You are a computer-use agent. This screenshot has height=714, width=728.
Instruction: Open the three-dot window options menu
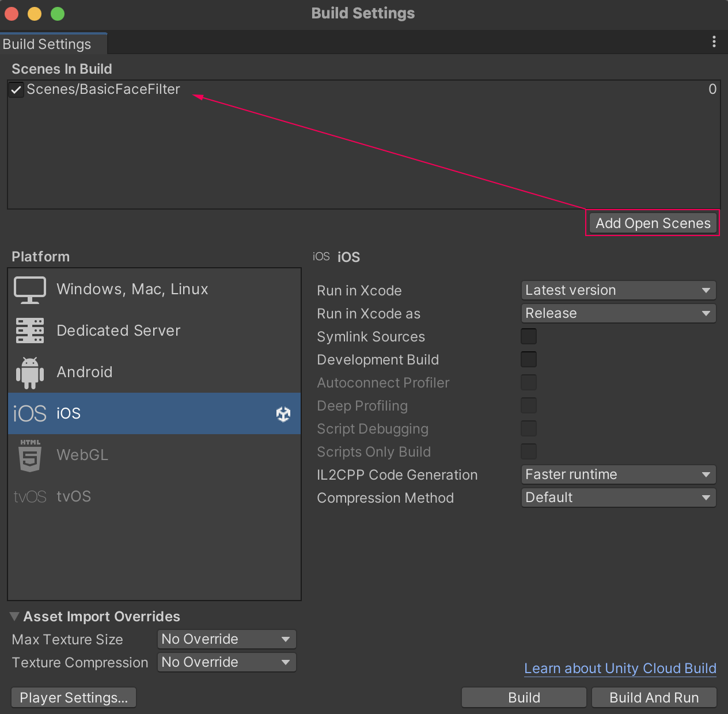click(x=714, y=41)
